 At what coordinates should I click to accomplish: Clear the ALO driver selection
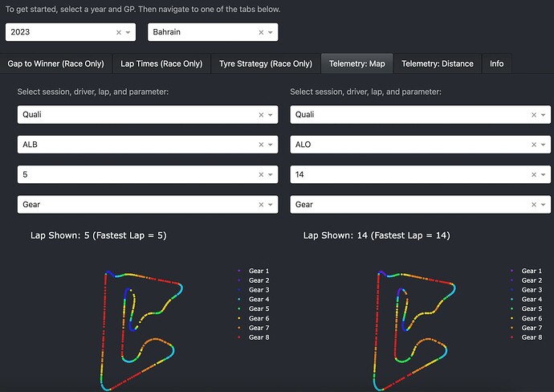(x=534, y=145)
